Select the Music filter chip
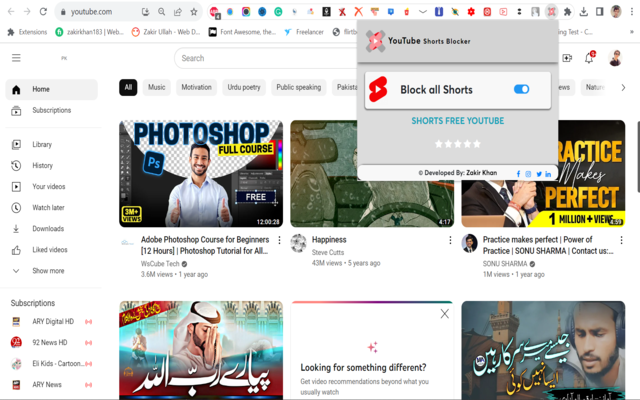640x400 pixels. coord(157,87)
